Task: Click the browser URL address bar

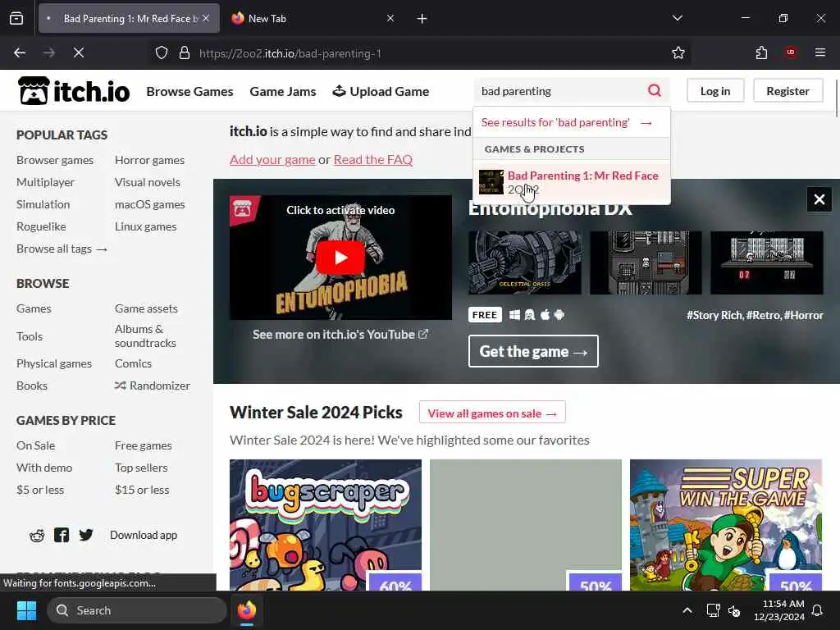Action: [x=409, y=53]
